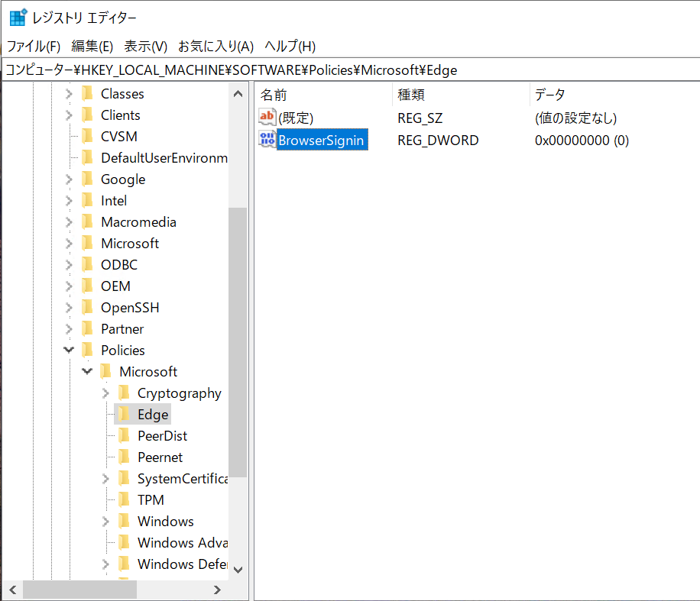Select the (既定) default value name

click(x=296, y=118)
